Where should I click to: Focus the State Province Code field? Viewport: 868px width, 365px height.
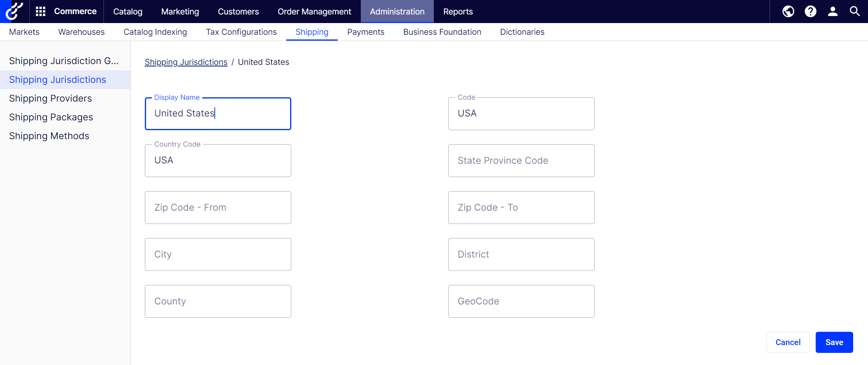coord(521,161)
